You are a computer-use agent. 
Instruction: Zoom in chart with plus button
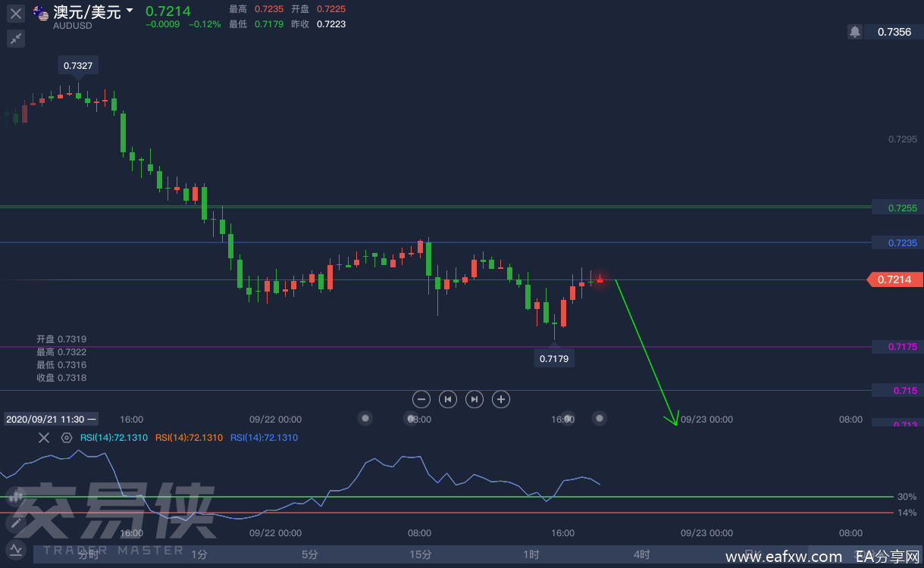501,399
